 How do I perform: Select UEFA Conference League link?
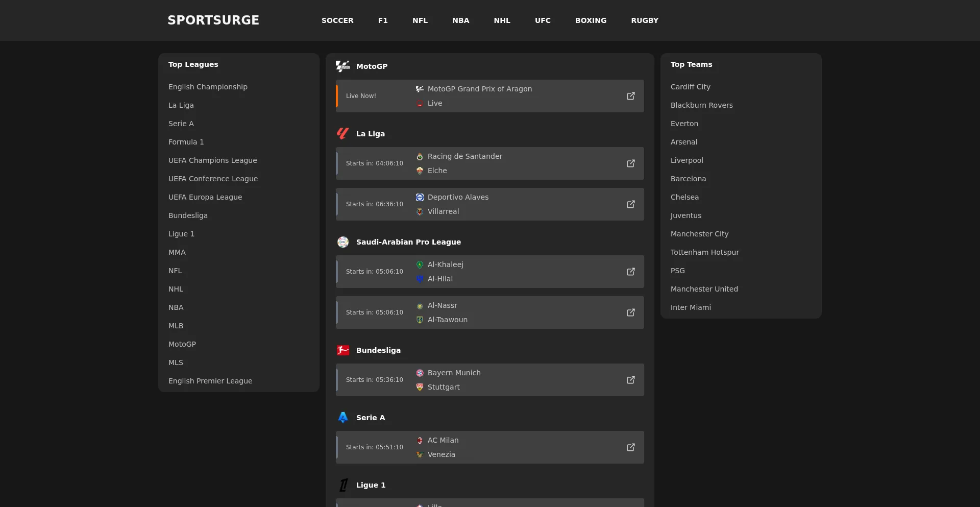pos(213,179)
